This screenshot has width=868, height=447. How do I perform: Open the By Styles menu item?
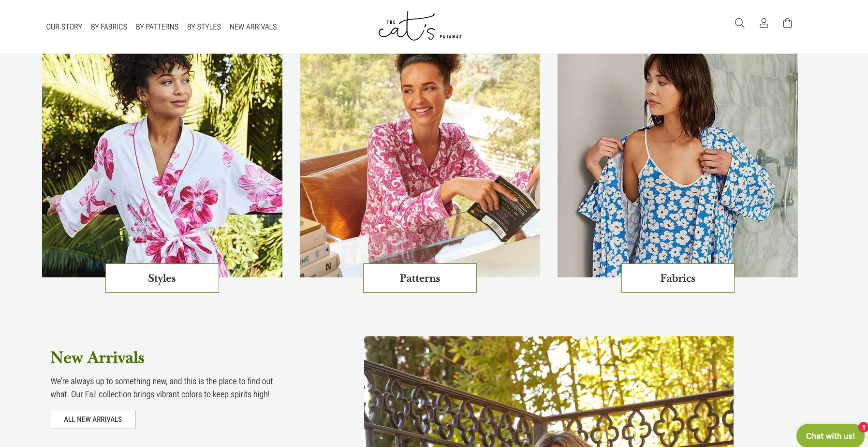[x=204, y=27]
